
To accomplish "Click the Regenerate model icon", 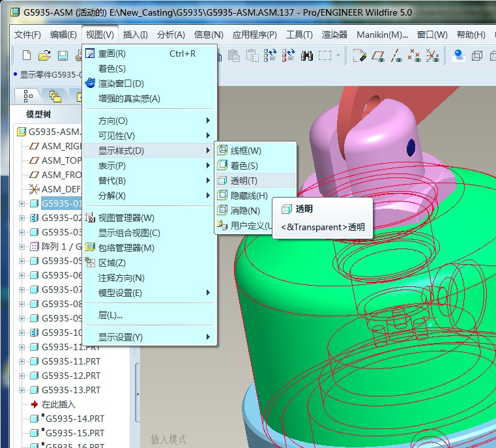I will coord(270,55).
